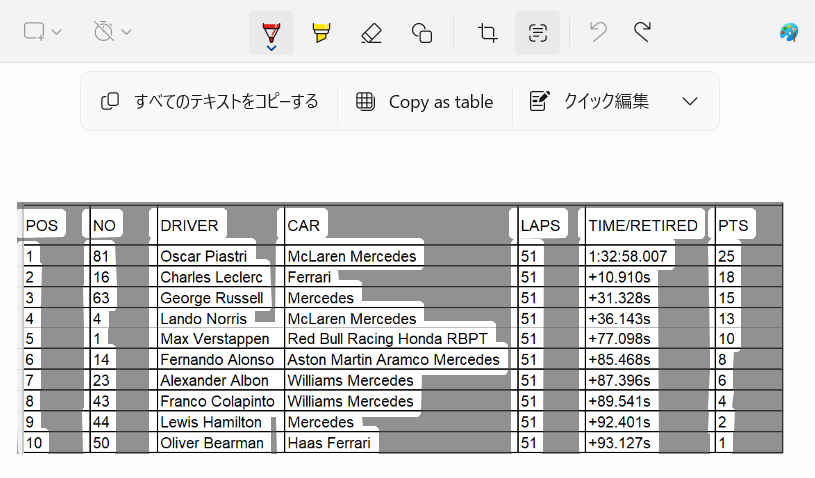Select car number '81' text
Image resolution: width=815 pixels, height=478 pixels.
click(101, 256)
